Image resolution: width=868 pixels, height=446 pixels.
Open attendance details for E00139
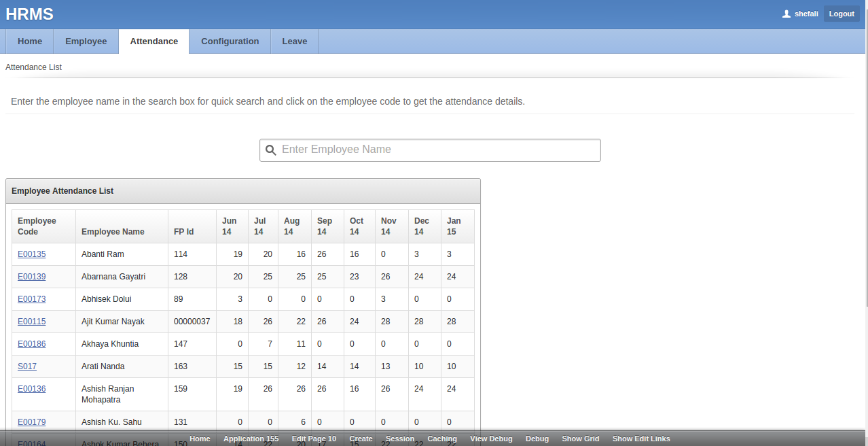[32, 277]
